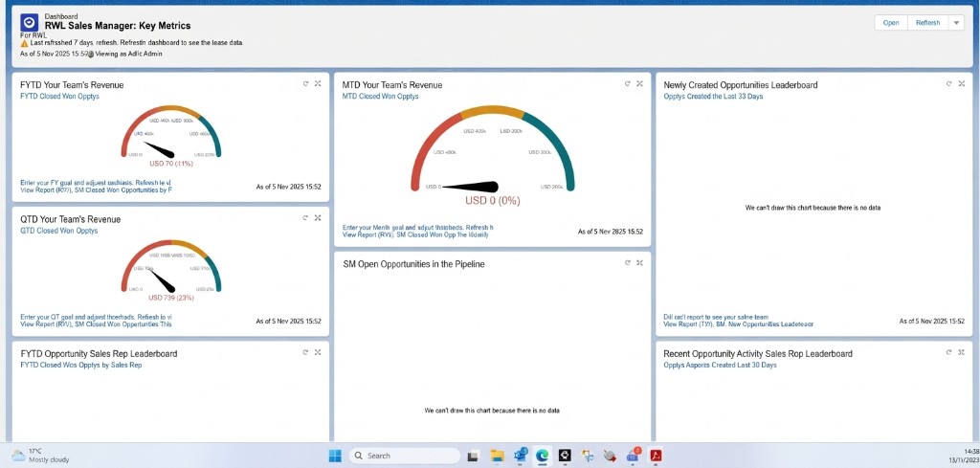This screenshot has width=980, height=468.
Task: Click the FYTD Your Team's Revenue card title
Action: tap(72, 85)
